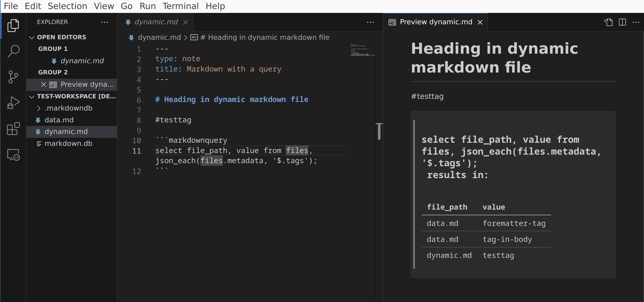The height and width of the screenshot is (302, 644).
Task: Click the #testtag text on line 8
Action: pos(173,120)
